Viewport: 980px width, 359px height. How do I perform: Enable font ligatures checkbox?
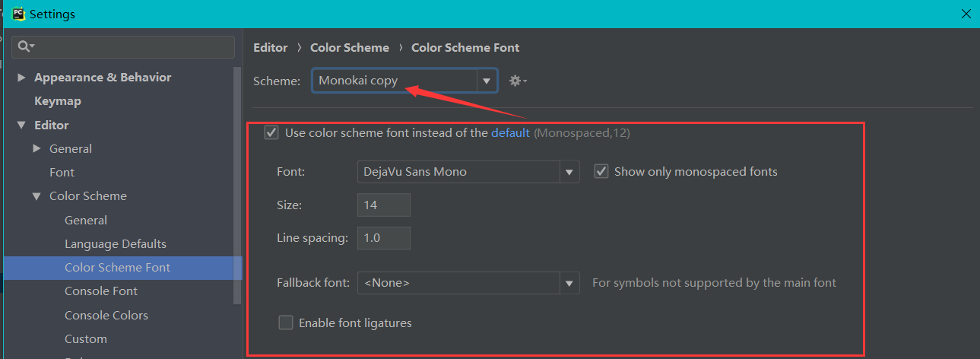point(286,323)
